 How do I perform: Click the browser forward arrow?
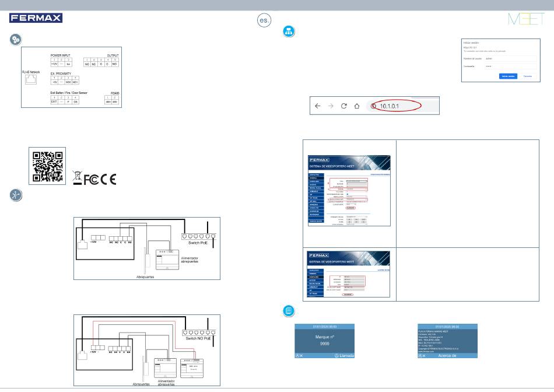coord(330,106)
